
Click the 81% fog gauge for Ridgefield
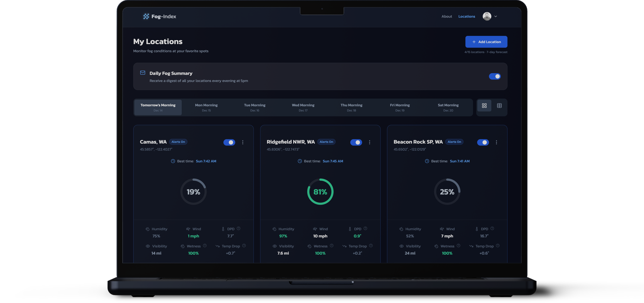click(320, 192)
